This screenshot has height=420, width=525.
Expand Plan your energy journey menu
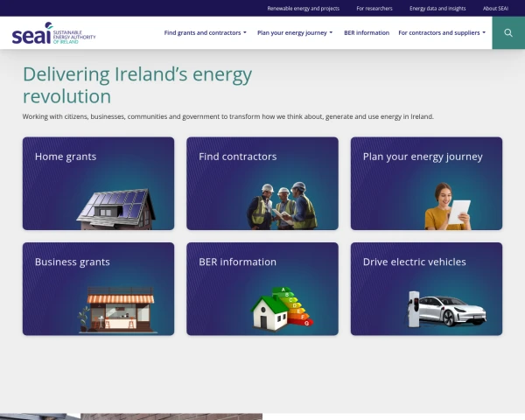tap(295, 33)
